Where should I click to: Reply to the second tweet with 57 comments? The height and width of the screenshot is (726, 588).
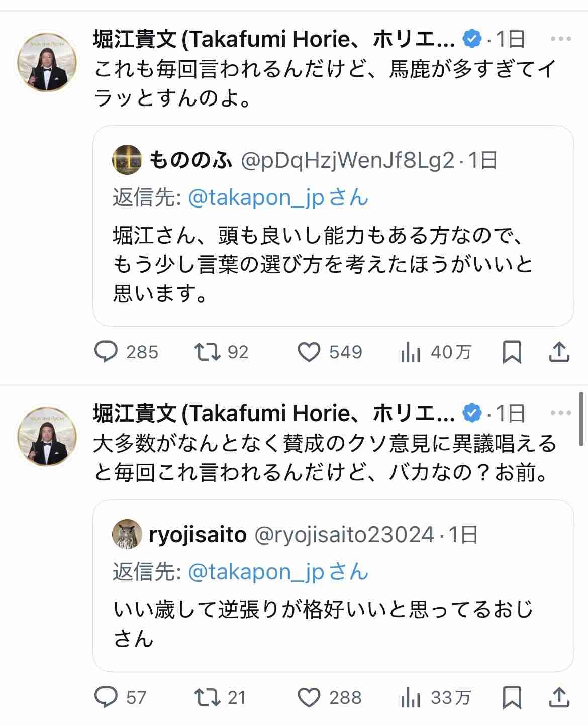pos(107,697)
